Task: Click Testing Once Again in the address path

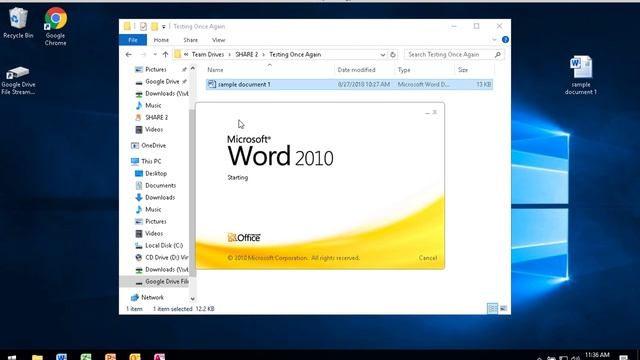Action: (295, 54)
